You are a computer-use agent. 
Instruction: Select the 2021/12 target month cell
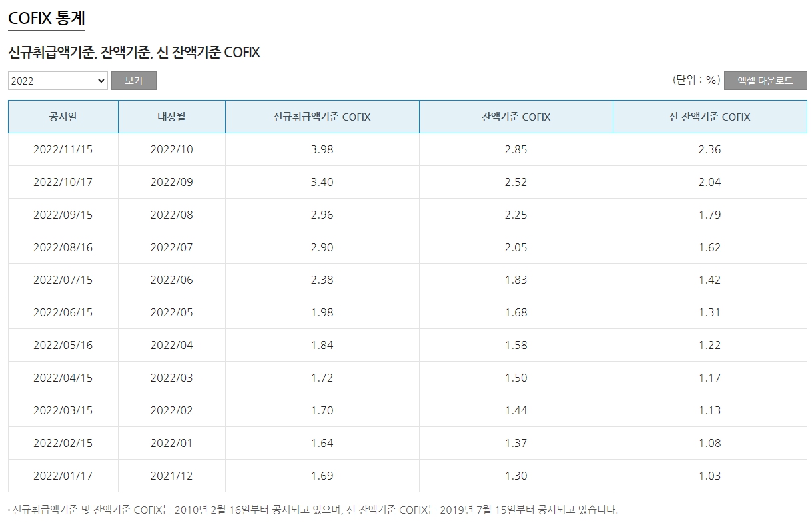pyautogui.click(x=171, y=476)
